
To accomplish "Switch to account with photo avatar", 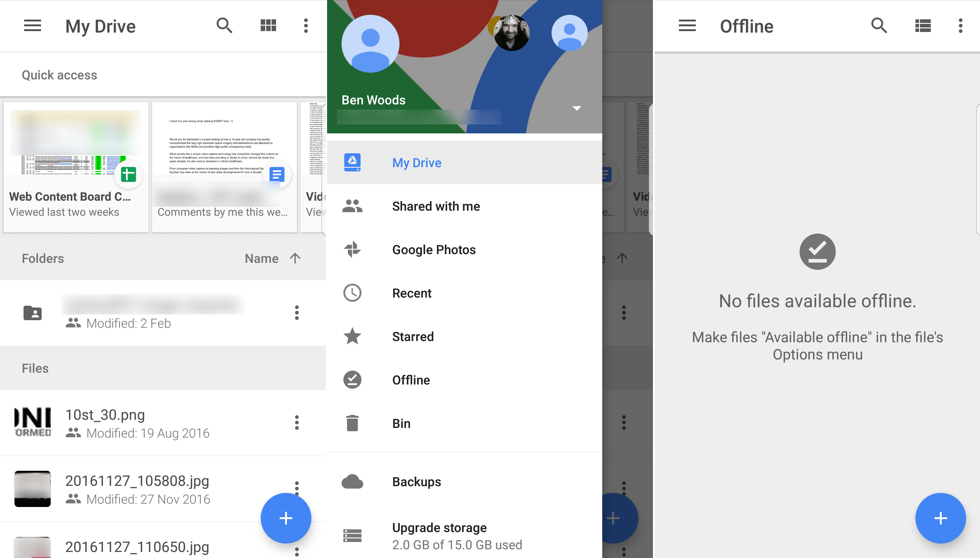I will click(x=511, y=33).
